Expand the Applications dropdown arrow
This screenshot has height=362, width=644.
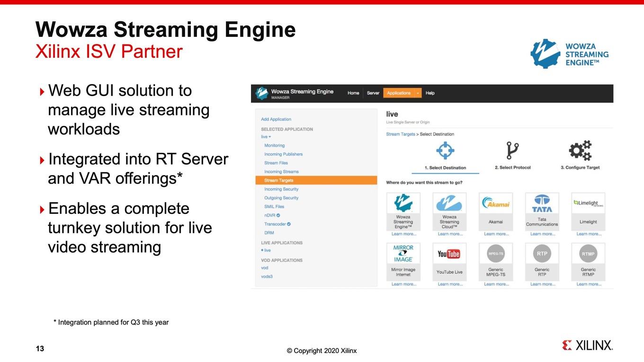click(418, 93)
